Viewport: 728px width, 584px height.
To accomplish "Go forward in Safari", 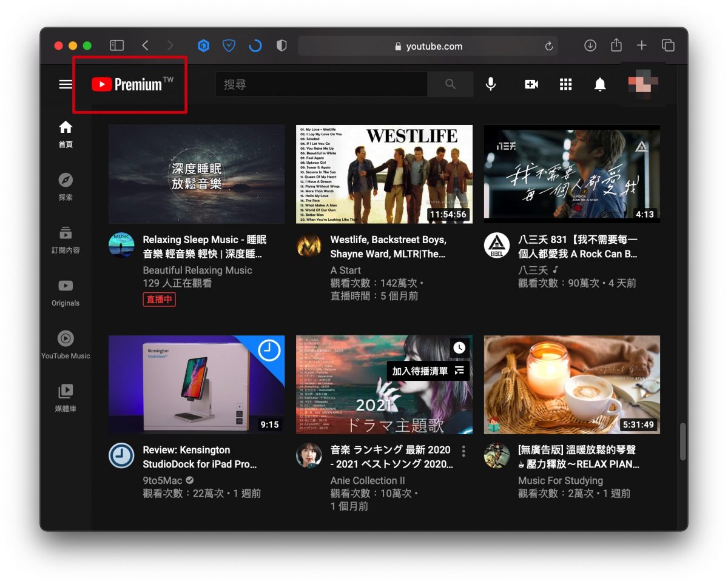I will tap(170, 45).
